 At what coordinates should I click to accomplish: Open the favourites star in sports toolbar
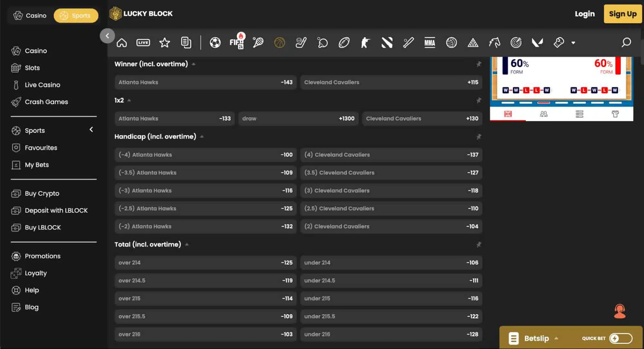click(x=165, y=43)
